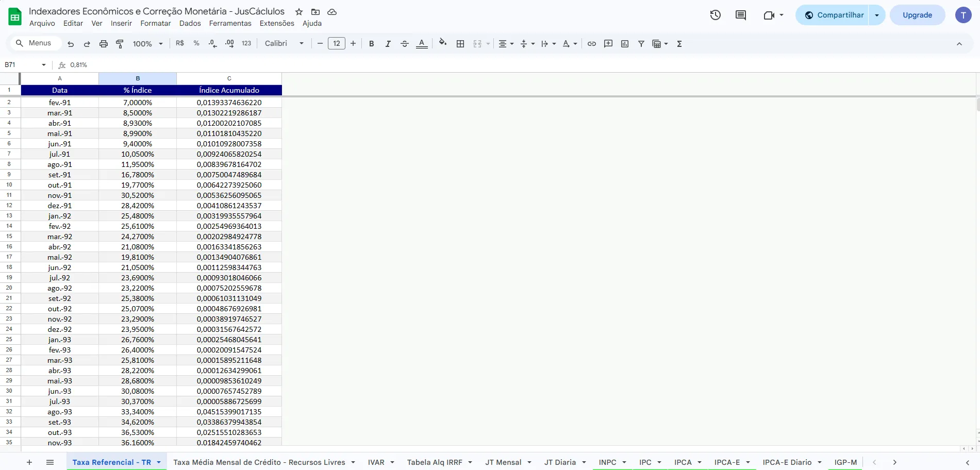Toggle strikethrough formatting
Image resolution: width=980 pixels, height=470 pixels.
tap(405, 44)
